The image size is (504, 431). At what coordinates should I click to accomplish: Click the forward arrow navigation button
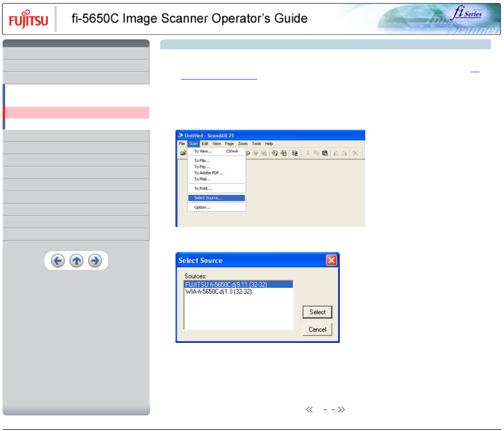pyautogui.click(x=95, y=261)
